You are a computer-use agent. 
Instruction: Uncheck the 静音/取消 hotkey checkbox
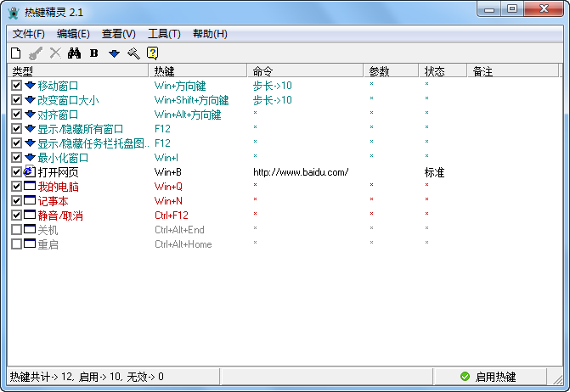click(x=16, y=215)
